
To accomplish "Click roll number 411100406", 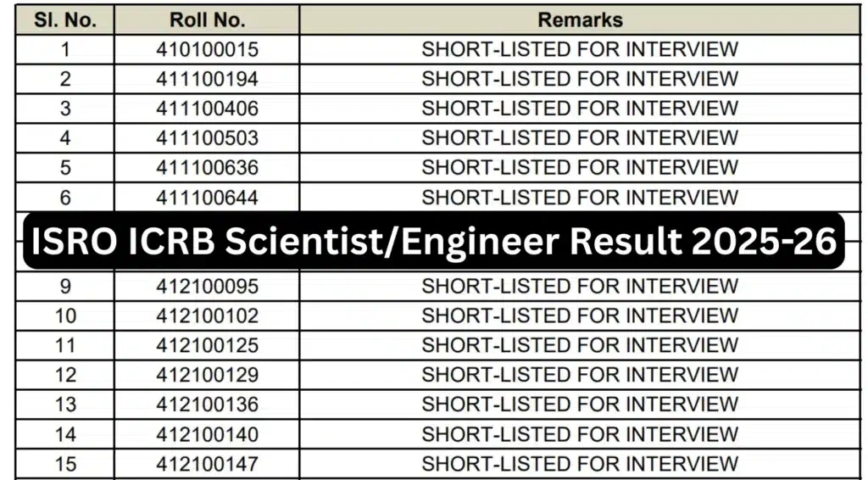I will pos(207,109).
